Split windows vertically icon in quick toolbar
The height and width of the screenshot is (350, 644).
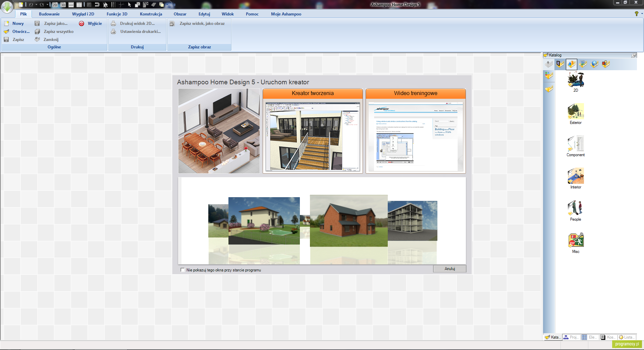click(x=79, y=5)
